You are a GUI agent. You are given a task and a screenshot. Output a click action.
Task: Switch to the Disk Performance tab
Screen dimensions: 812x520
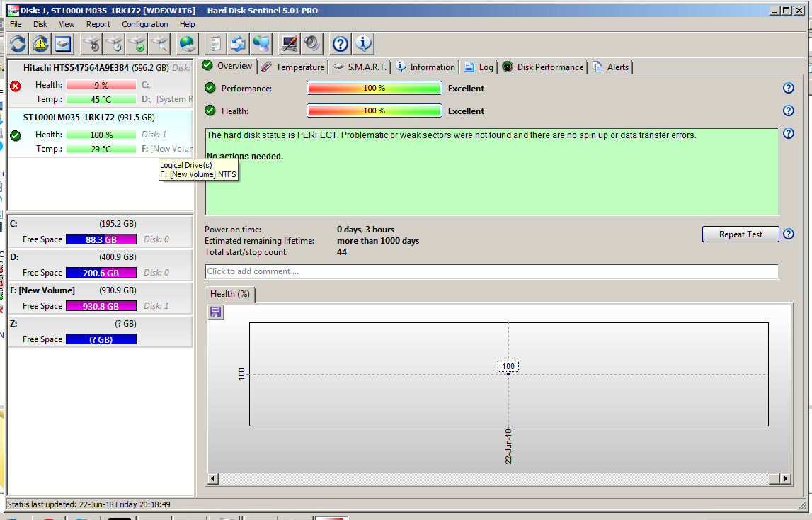(x=543, y=67)
